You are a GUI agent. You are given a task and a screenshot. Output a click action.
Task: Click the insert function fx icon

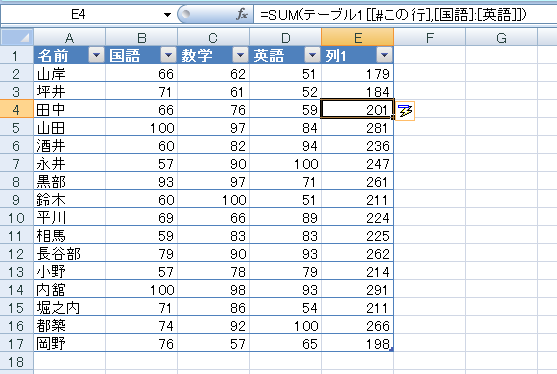(242, 15)
